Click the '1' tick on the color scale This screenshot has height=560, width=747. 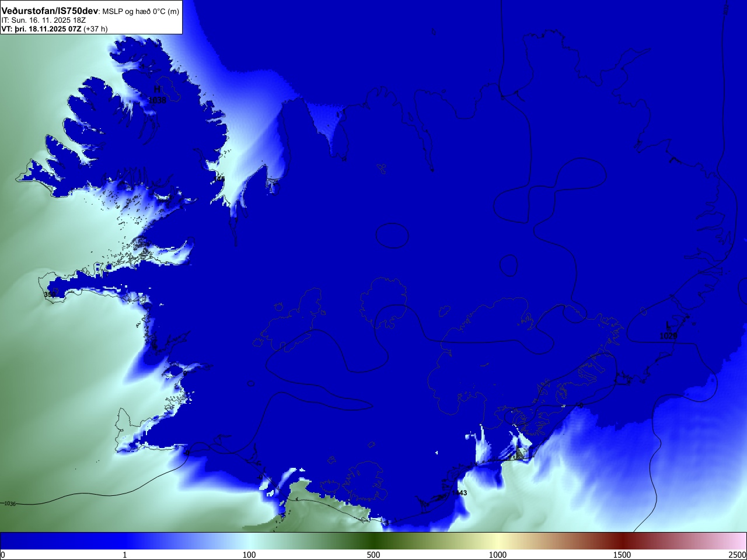124,555
